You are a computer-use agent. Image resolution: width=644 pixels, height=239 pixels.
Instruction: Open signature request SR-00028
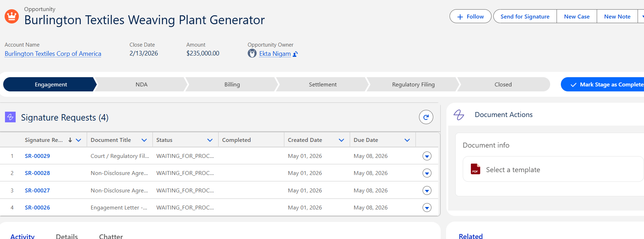[x=37, y=173]
